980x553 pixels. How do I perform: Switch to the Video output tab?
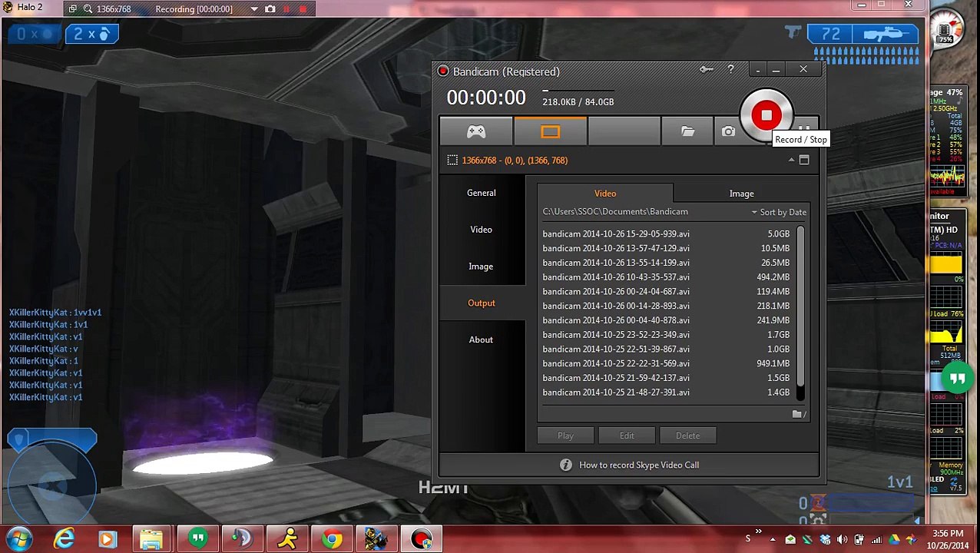tap(605, 194)
